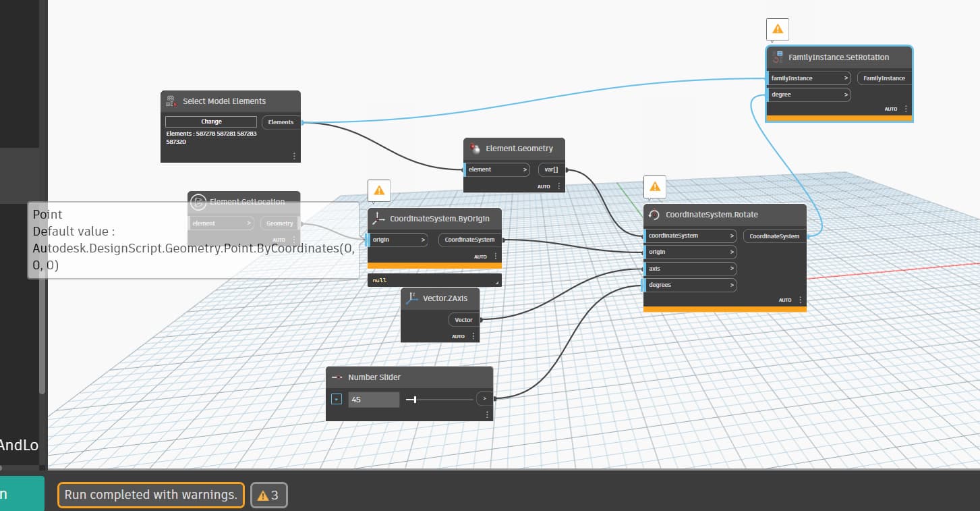
Task: Open Element.Geometry three-dot options menu
Action: coord(558,186)
